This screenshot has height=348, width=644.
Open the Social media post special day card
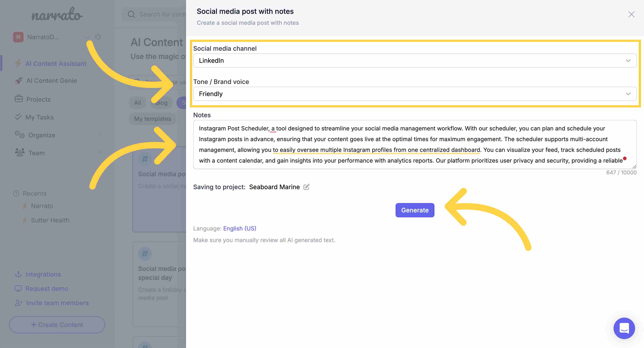click(159, 284)
